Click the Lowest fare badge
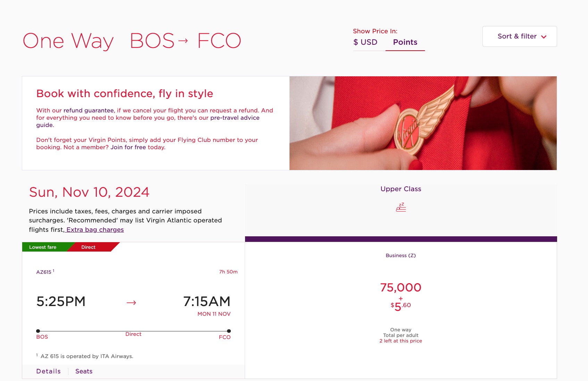 click(x=42, y=247)
